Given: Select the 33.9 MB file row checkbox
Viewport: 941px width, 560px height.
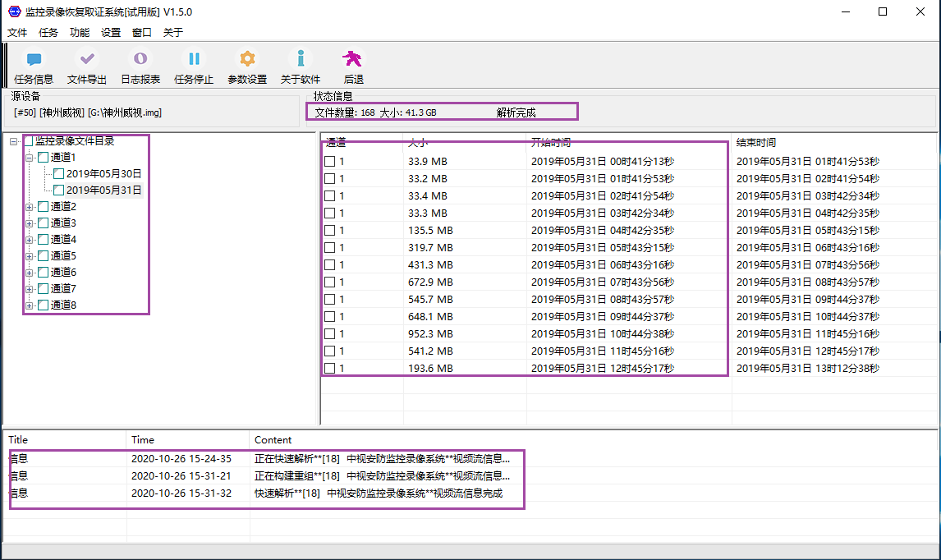Looking at the screenshot, I should click(329, 162).
